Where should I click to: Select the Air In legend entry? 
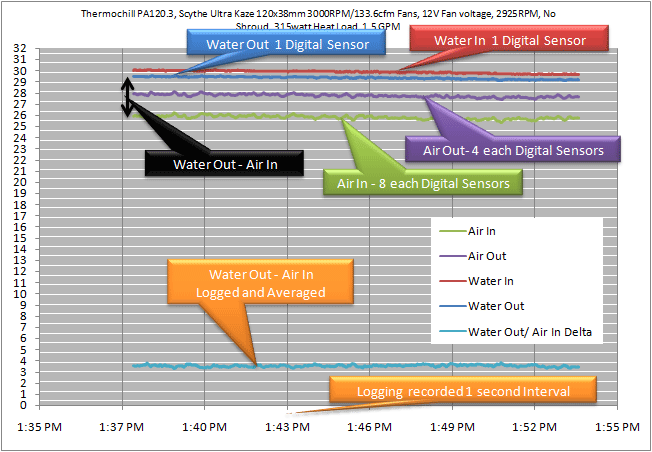point(482,231)
